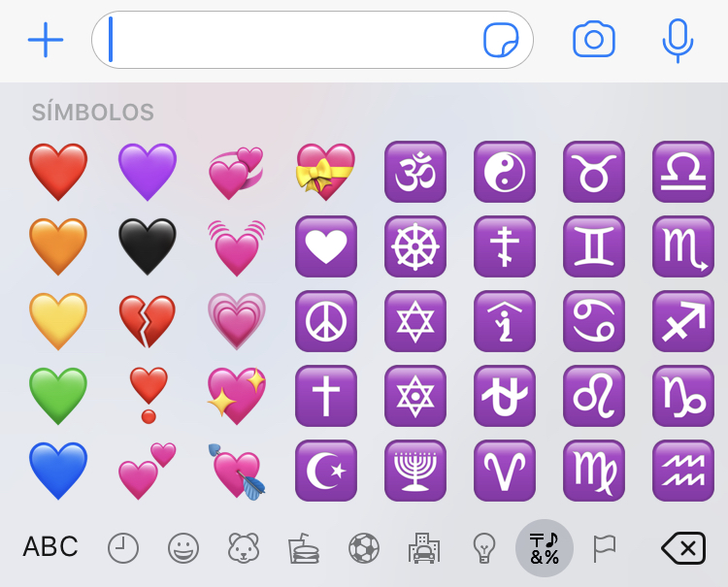Switch to flags emoji category
This screenshot has width=728, height=587.
point(605,548)
